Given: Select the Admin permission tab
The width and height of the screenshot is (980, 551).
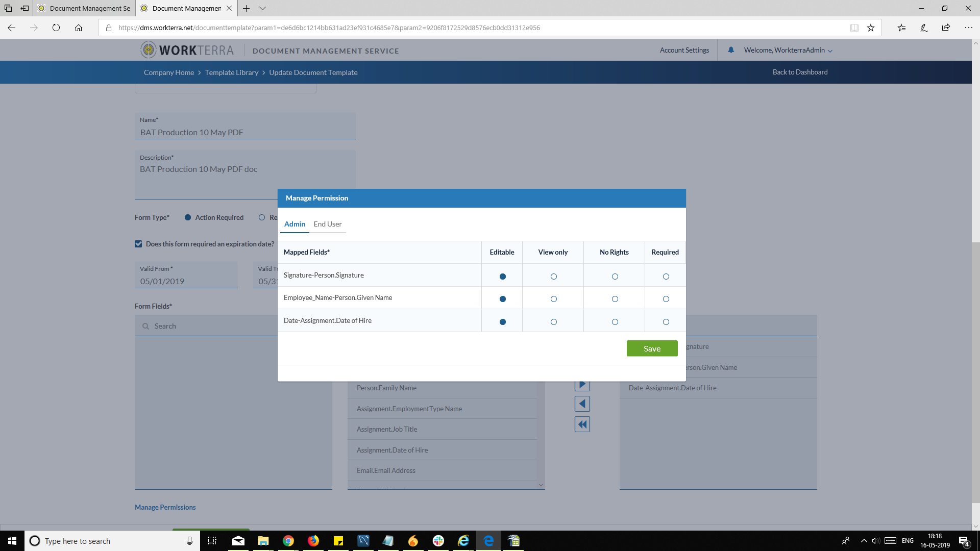Looking at the screenshot, I should point(295,224).
